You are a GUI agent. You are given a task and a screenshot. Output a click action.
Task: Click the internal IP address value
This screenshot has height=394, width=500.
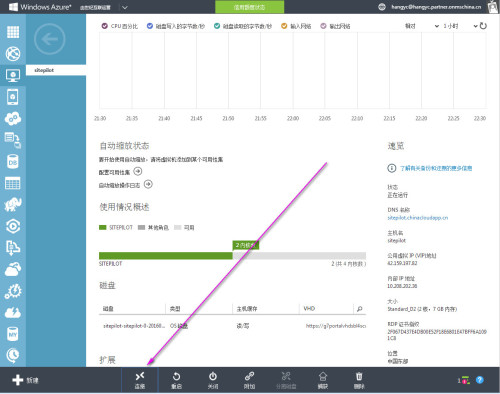tap(402, 286)
